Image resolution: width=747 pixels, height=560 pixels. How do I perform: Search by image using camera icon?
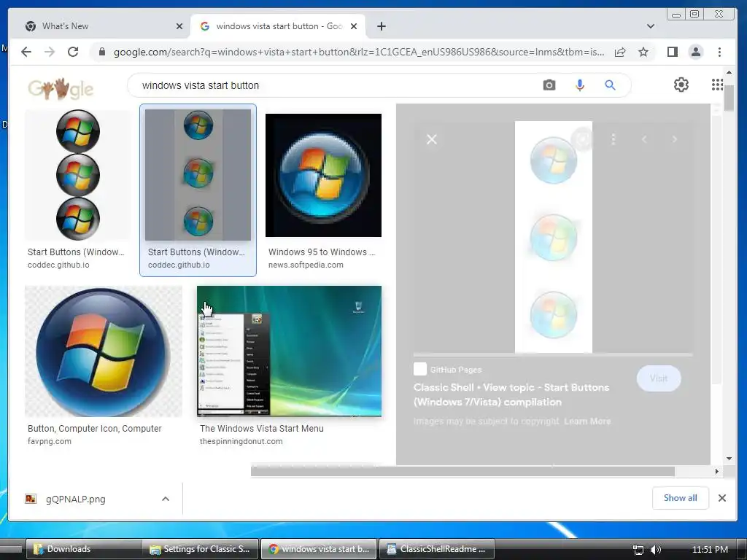coord(549,85)
